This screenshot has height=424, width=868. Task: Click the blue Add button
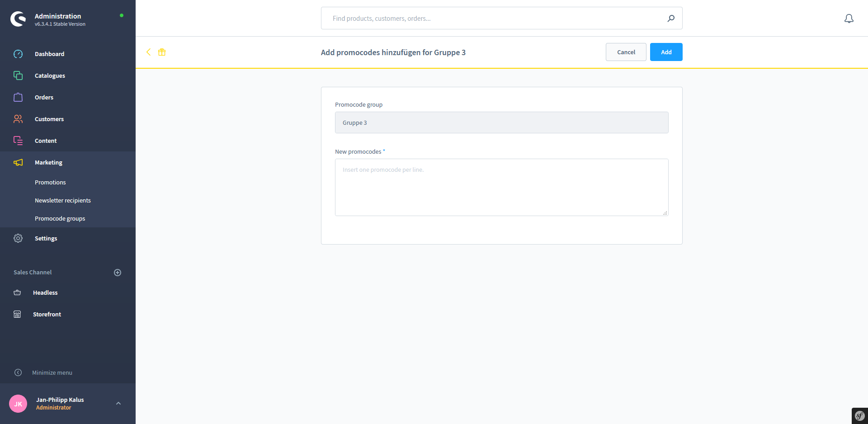[666, 52]
